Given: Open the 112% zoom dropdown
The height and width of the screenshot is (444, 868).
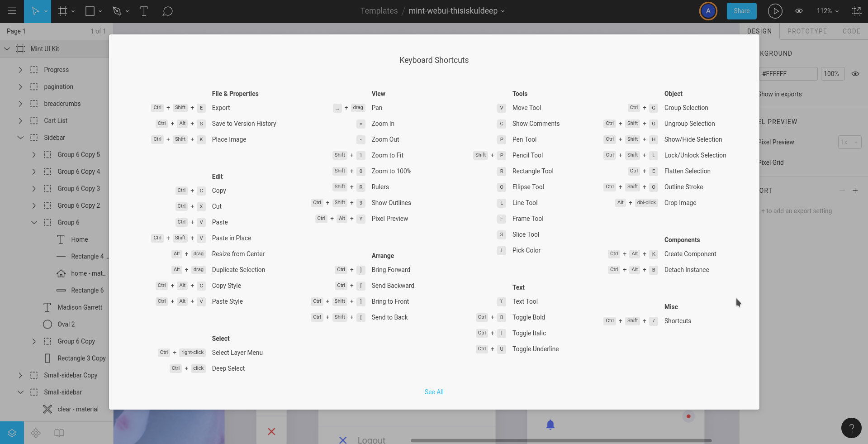Looking at the screenshot, I should click(x=828, y=11).
